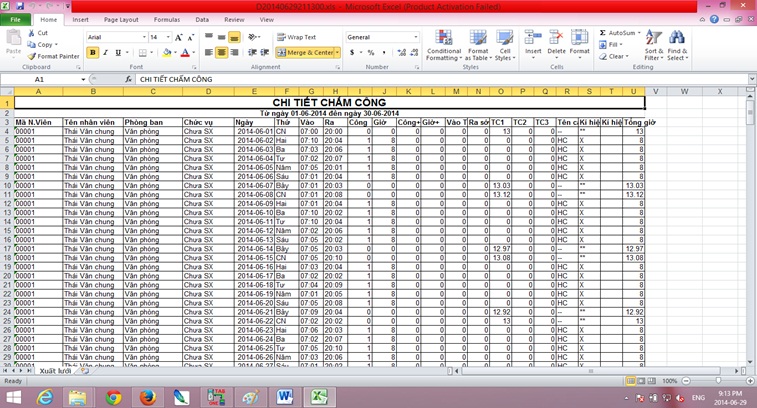Viewport: 757px width, 408px height.
Task: Click the Orientation text angle icon
Action: coord(252,37)
